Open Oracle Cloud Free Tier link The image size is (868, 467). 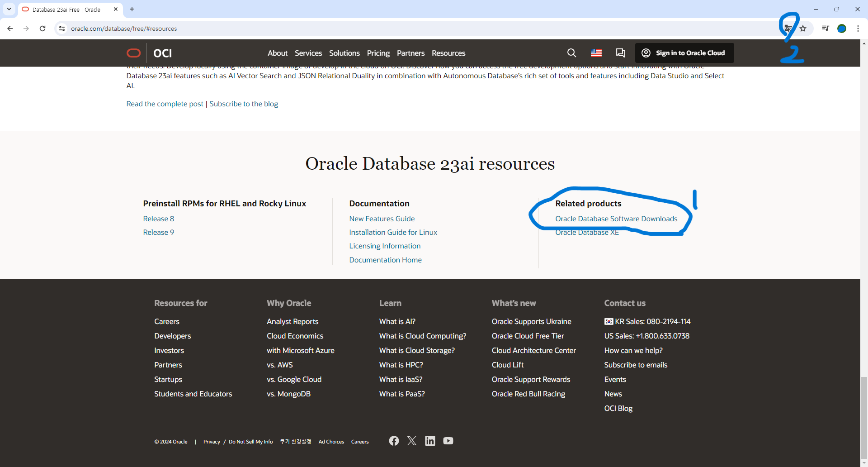(528, 336)
